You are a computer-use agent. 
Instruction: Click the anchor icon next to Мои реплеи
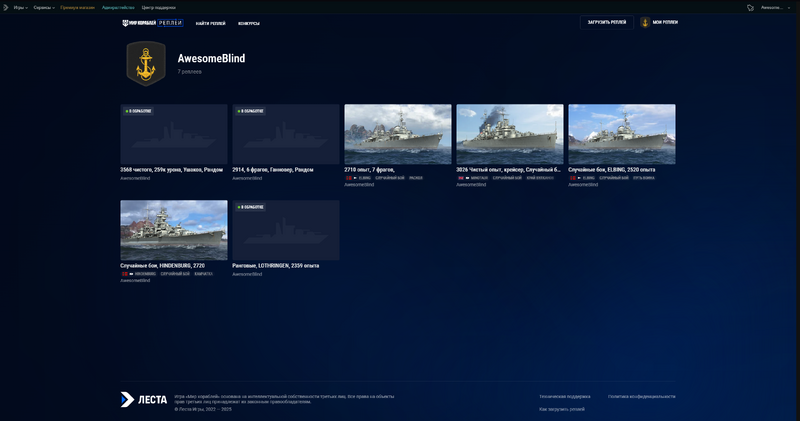(645, 22)
